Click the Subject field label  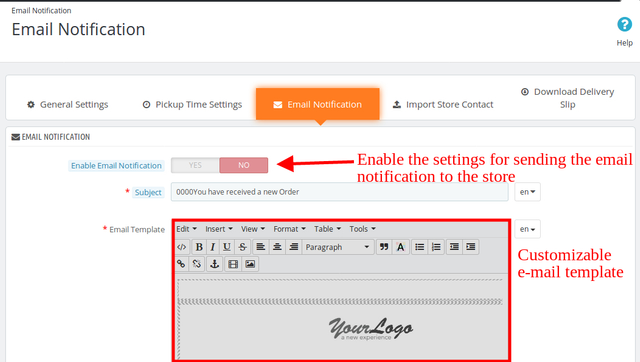pos(148,192)
